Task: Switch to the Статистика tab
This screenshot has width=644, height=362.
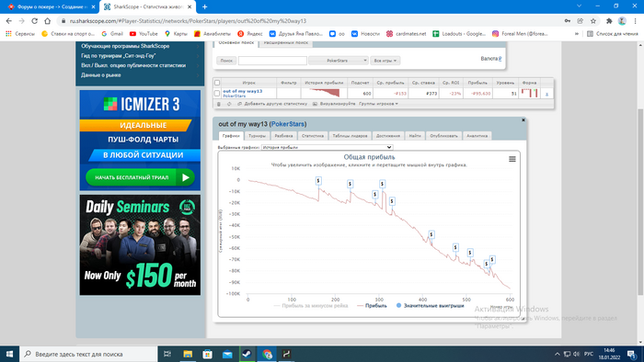Action: pos(313,136)
